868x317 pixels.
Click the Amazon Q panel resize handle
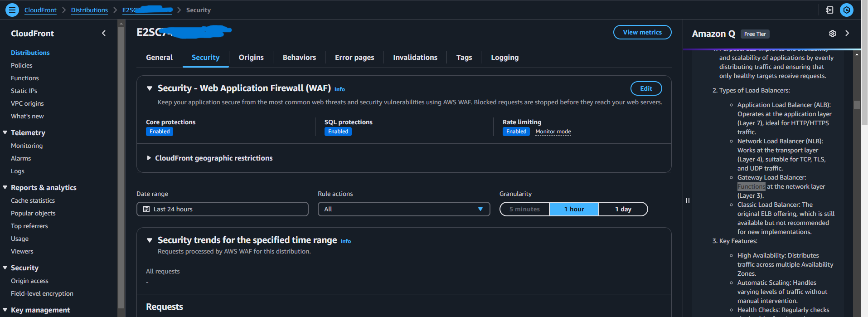[x=688, y=200]
